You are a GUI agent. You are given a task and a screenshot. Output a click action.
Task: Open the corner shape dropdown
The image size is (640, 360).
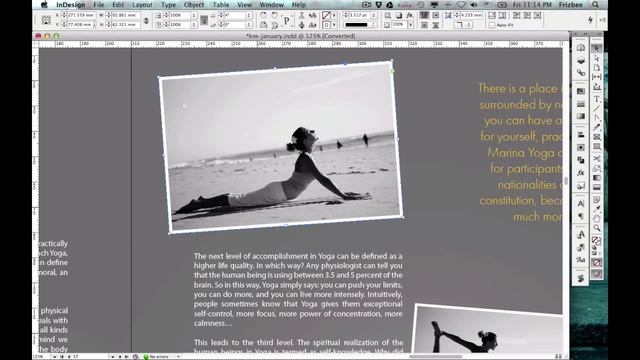click(x=469, y=25)
